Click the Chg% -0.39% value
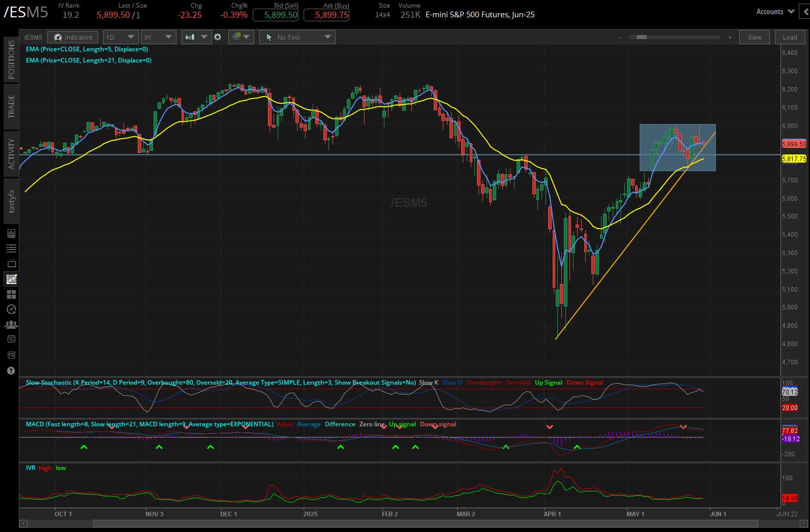This screenshot has height=532, width=810. [x=234, y=15]
